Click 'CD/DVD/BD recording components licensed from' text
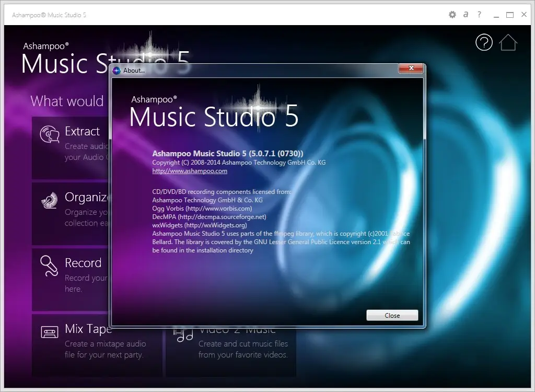Image resolution: width=535 pixels, height=392 pixels. [222, 192]
